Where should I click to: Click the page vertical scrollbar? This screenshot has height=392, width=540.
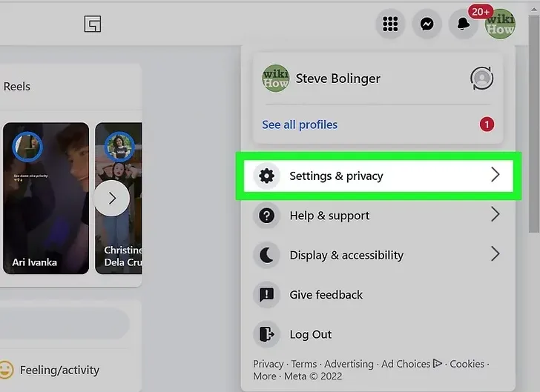click(534, 124)
